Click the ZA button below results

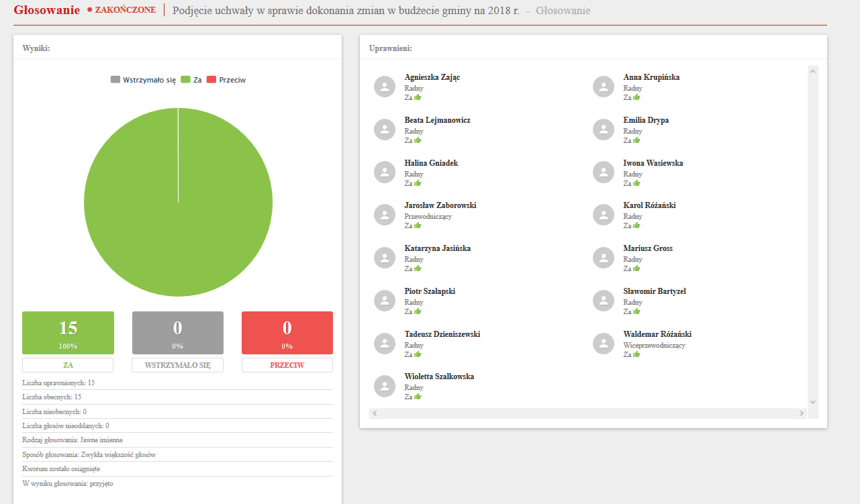click(x=68, y=365)
